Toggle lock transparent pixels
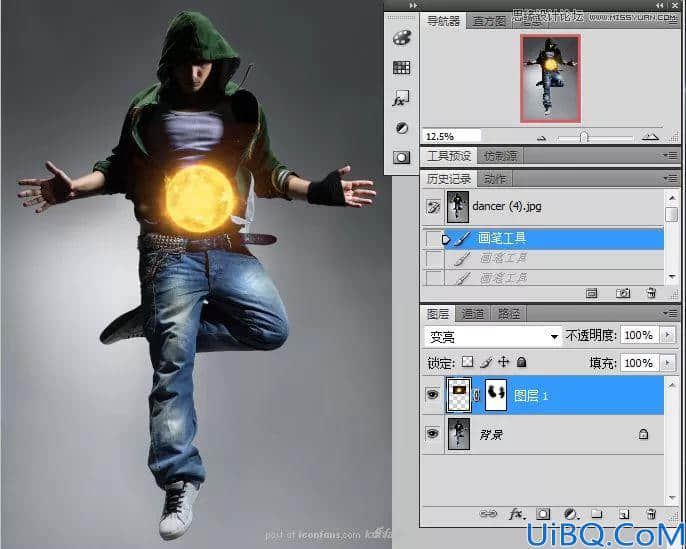This screenshot has width=686, height=549. tap(468, 362)
